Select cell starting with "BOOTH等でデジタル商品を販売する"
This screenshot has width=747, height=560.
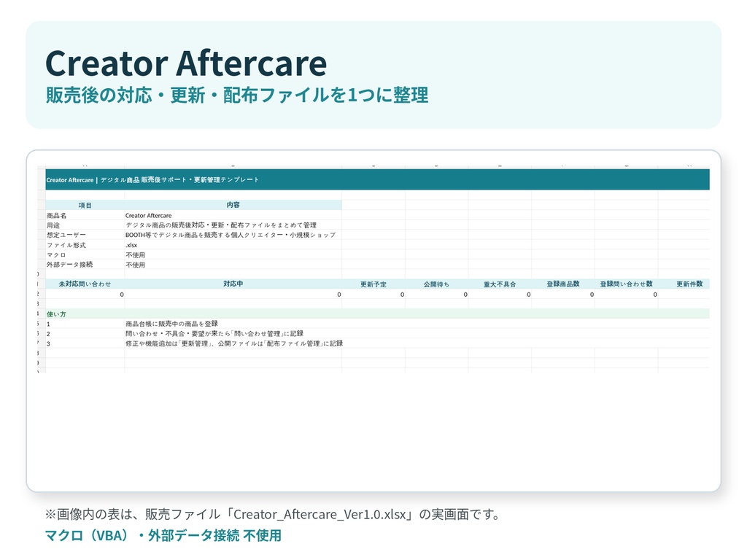pos(233,235)
